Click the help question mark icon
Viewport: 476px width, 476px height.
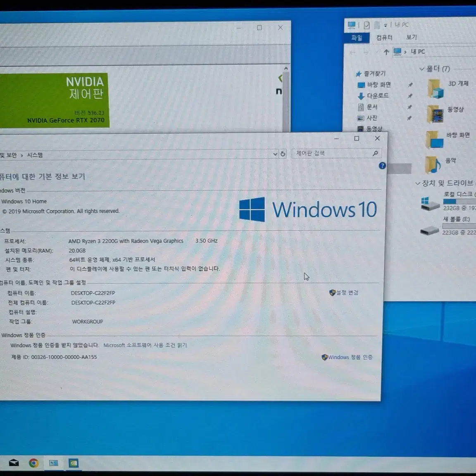(x=382, y=165)
